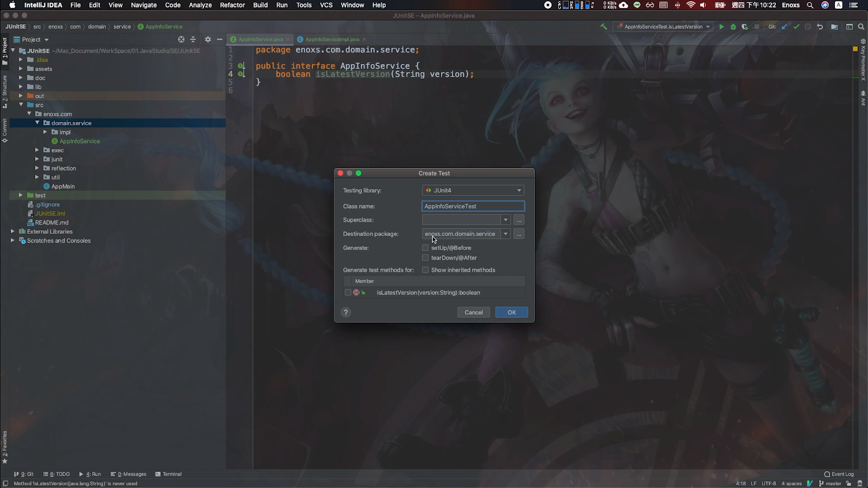Click the service breadcrumb in navigation bar

(122, 27)
